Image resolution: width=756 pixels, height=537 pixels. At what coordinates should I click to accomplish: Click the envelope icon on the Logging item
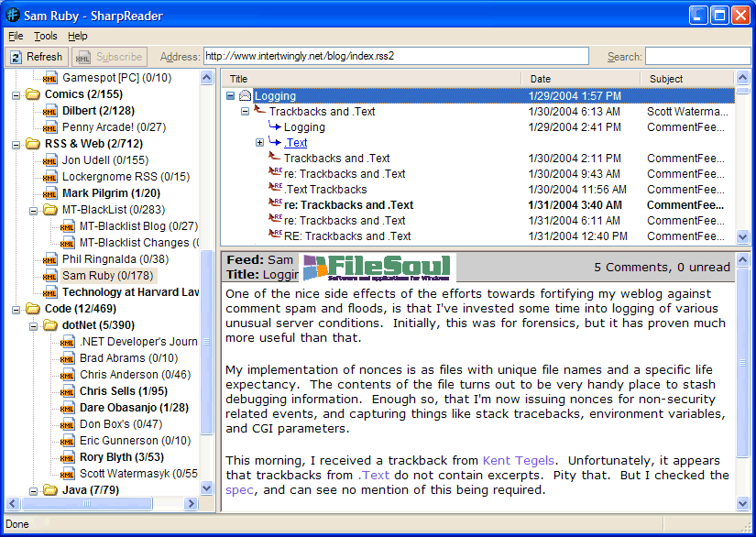(245, 95)
